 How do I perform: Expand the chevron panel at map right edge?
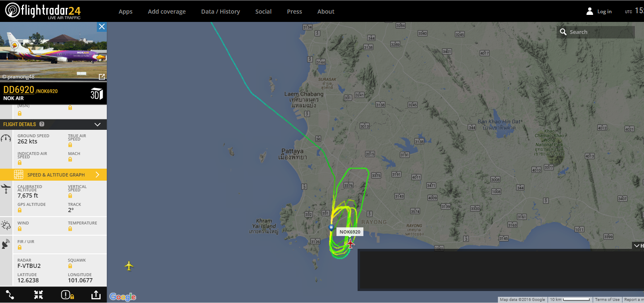coord(638,246)
